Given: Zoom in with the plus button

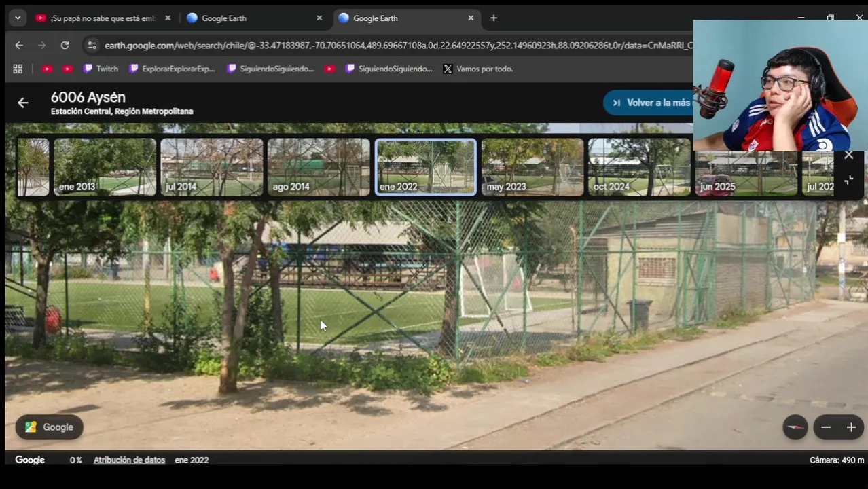Looking at the screenshot, I should click(x=851, y=427).
